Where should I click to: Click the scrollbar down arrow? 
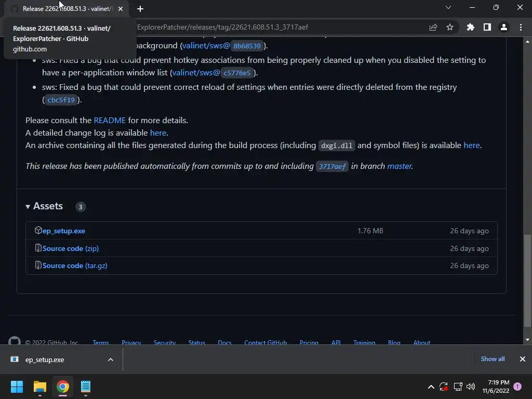(x=527, y=340)
